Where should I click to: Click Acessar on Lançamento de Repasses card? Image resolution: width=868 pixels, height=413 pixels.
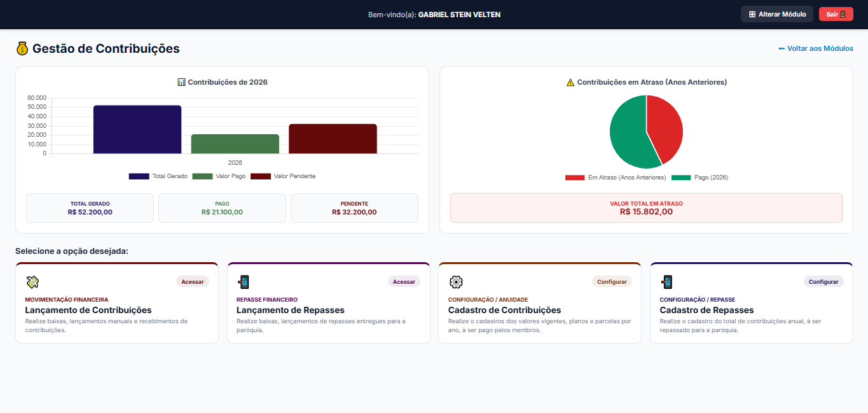[x=404, y=281]
